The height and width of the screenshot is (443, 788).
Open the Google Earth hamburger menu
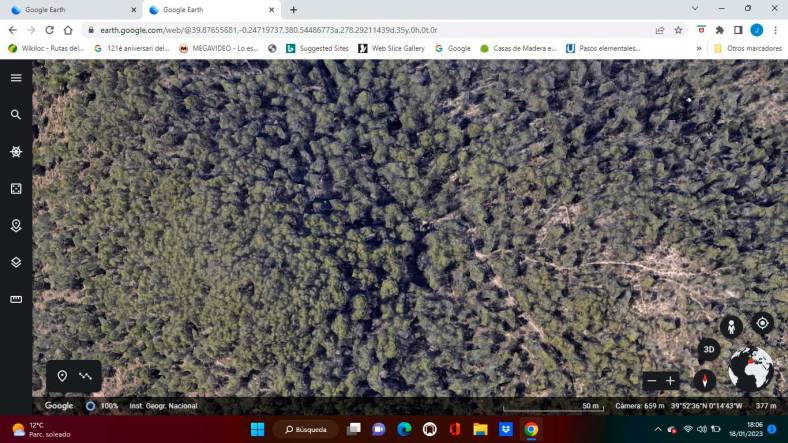(x=16, y=78)
